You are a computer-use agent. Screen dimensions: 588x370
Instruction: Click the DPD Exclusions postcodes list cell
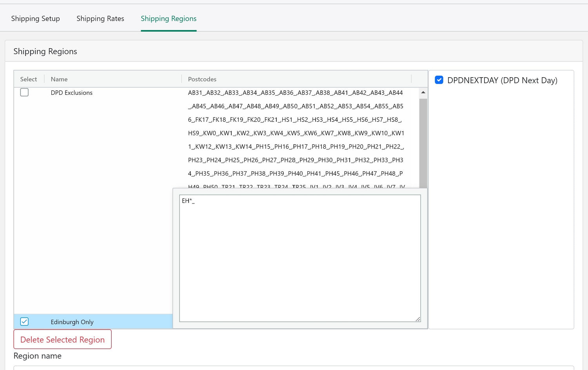coord(296,133)
